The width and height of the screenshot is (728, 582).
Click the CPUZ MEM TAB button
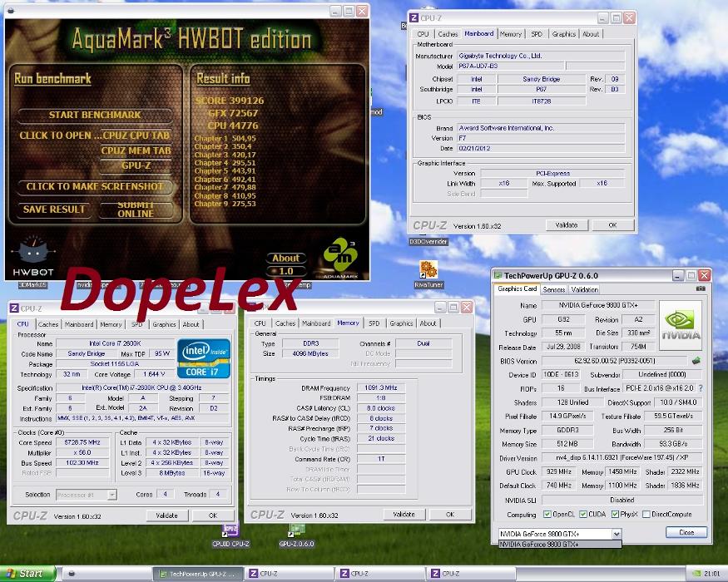coord(136,150)
